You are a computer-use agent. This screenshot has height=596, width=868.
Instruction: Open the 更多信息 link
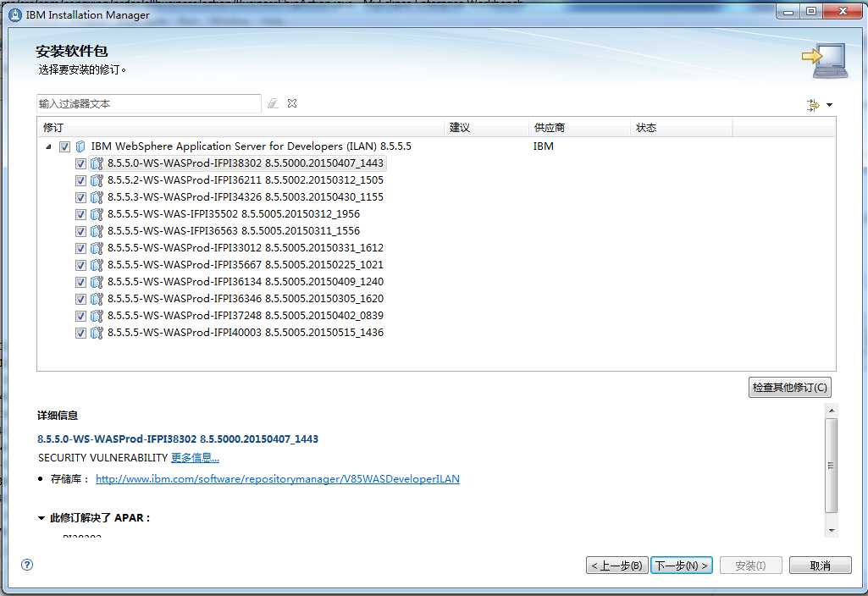point(195,458)
